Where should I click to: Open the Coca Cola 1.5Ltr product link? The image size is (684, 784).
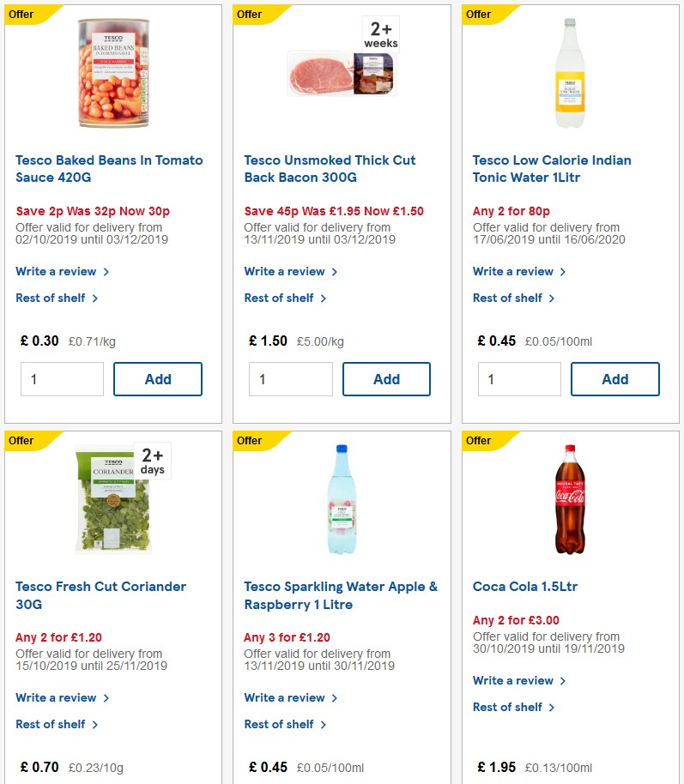tap(526, 586)
